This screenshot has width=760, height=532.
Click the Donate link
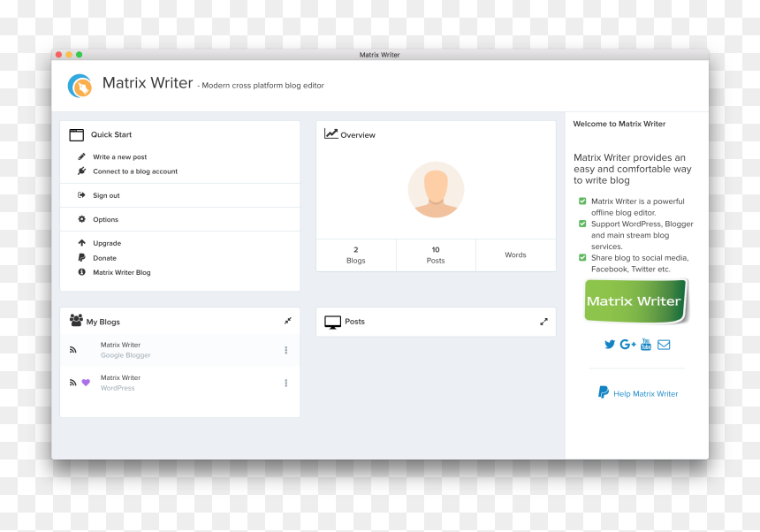tap(104, 258)
